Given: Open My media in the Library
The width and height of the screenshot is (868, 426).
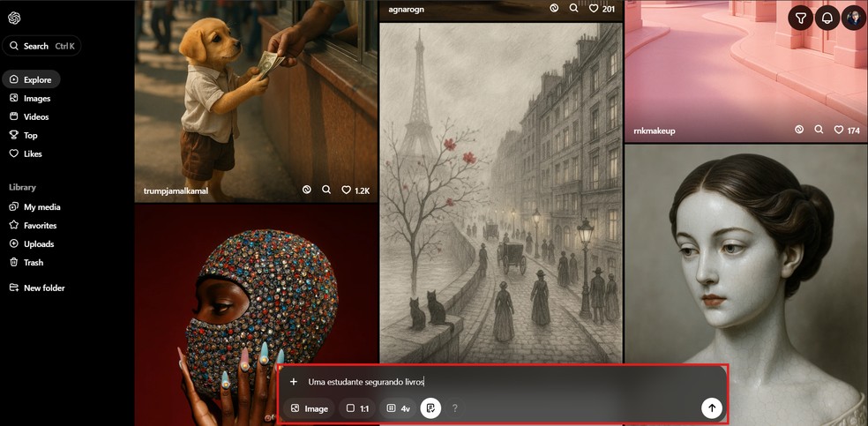Looking at the screenshot, I should pos(35,207).
